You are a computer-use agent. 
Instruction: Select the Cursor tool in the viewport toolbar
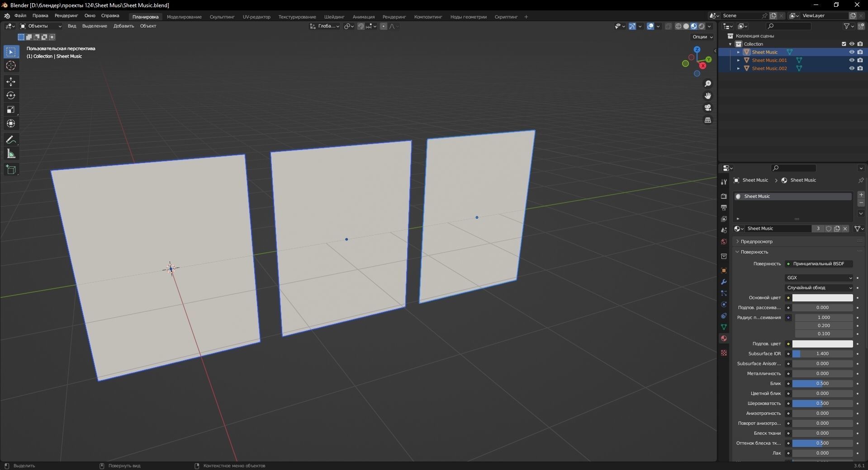[x=11, y=66]
